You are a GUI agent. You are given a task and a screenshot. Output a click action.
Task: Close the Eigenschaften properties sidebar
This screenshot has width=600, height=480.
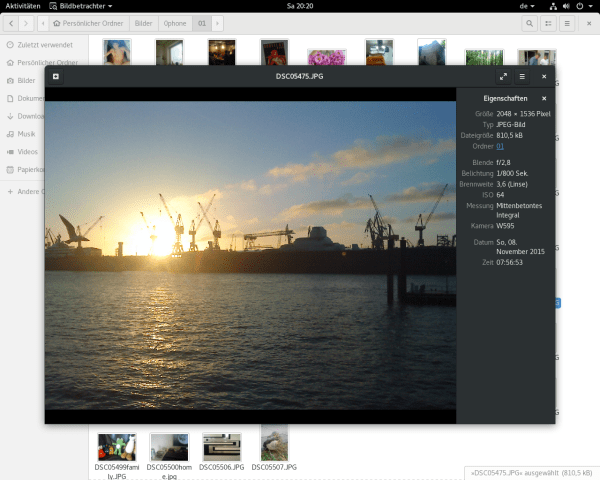pyautogui.click(x=544, y=99)
